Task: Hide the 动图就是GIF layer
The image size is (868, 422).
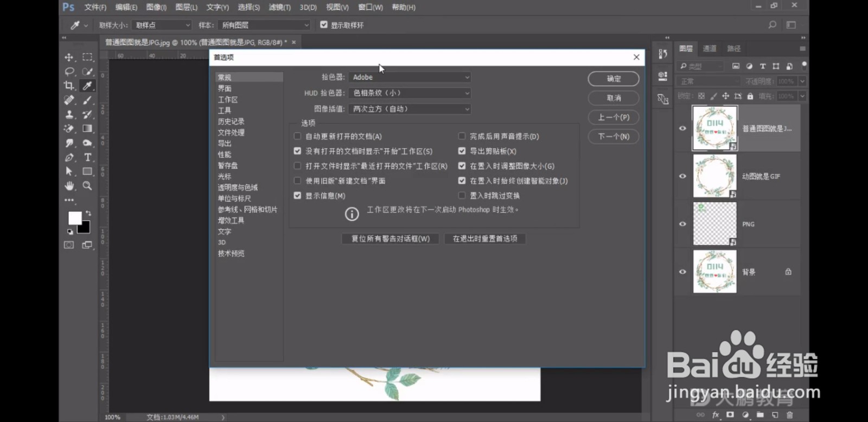Action: (682, 176)
